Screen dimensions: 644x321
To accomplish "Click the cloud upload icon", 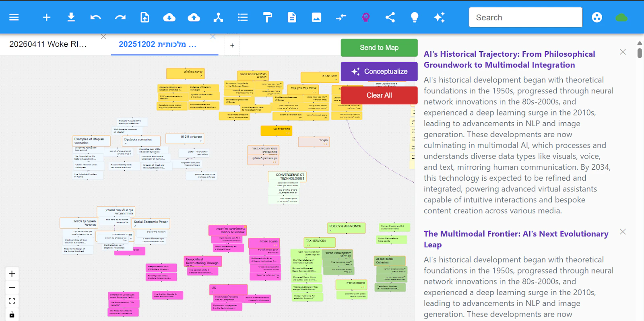I will [194, 17].
